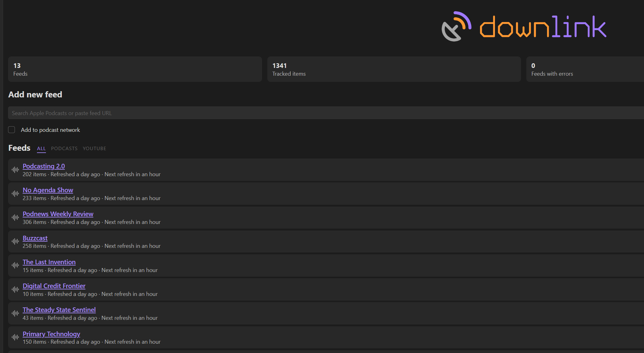Click the waveform icon beside The Steady State Sentinel
644x353 pixels.
(x=15, y=313)
